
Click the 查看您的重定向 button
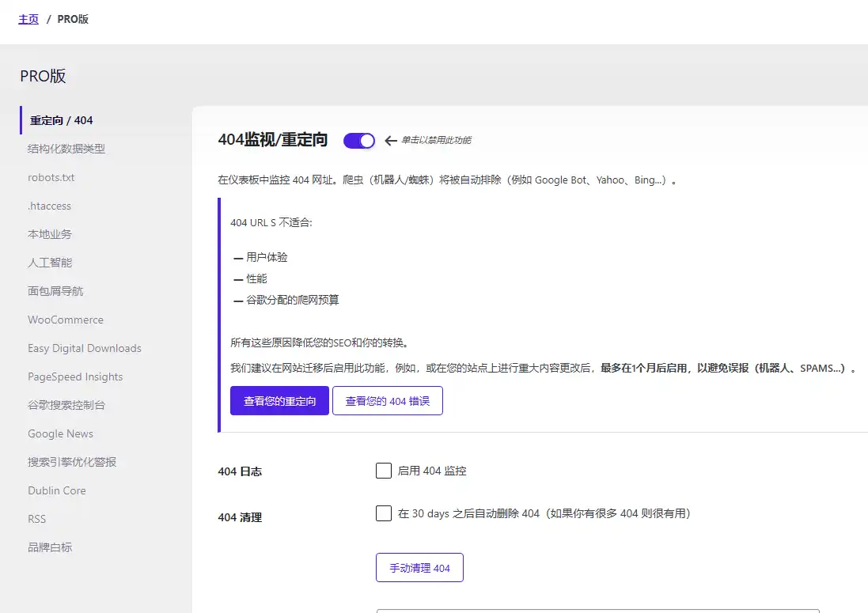coord(279,400)
